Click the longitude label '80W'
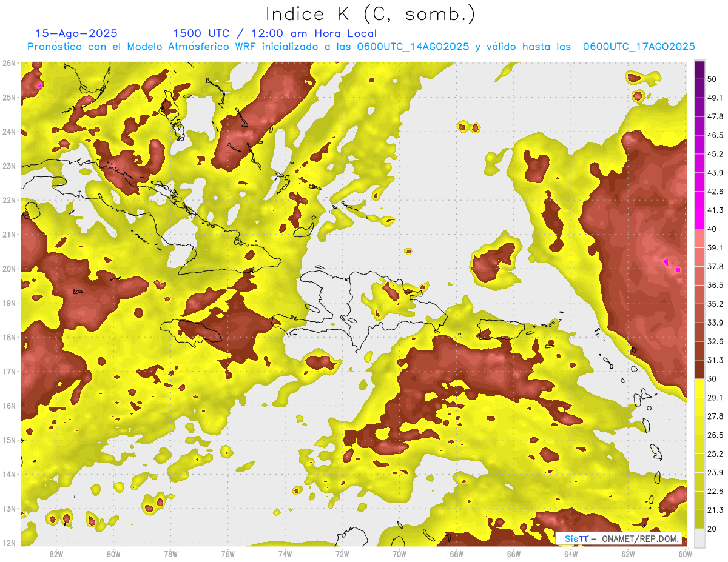Screen dimensions: 728x562 pos(113,553)
